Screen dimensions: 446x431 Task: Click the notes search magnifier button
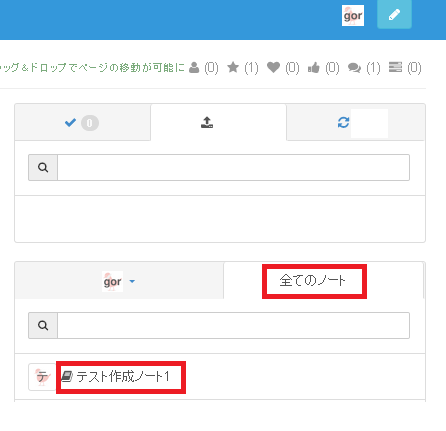(x=43, y=325)
